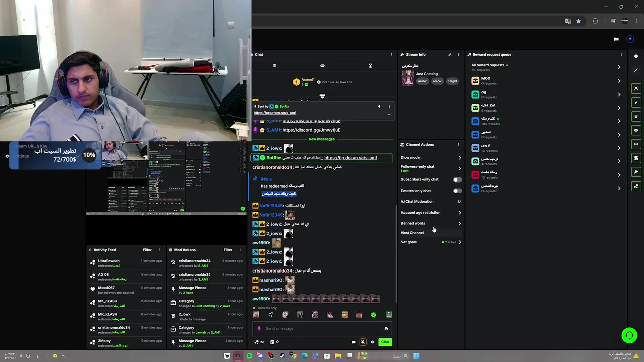Expand Slow mode options
644x362 pixels.
pyautogui.click(x=459, y=158)
